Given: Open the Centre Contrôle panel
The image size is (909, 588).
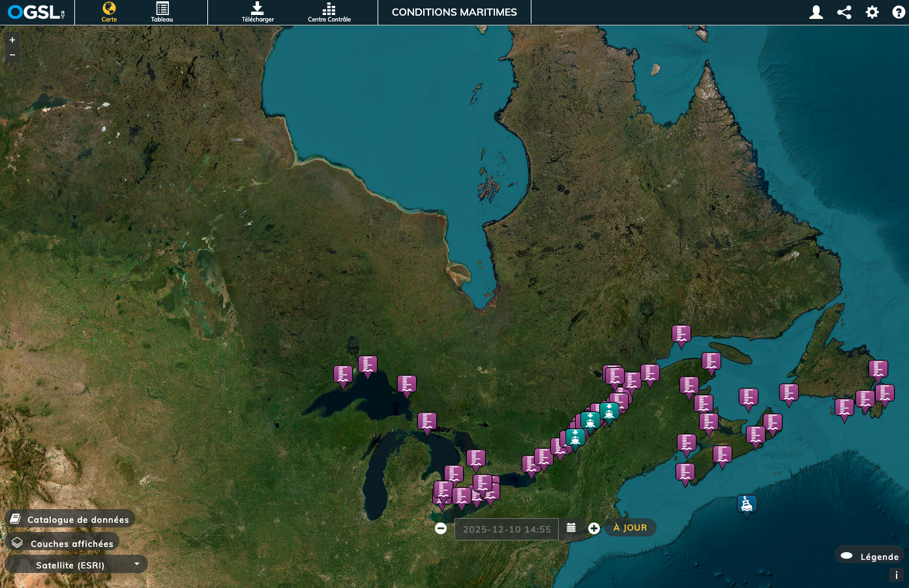Looking at the screenshot, I should click(329, 12).
